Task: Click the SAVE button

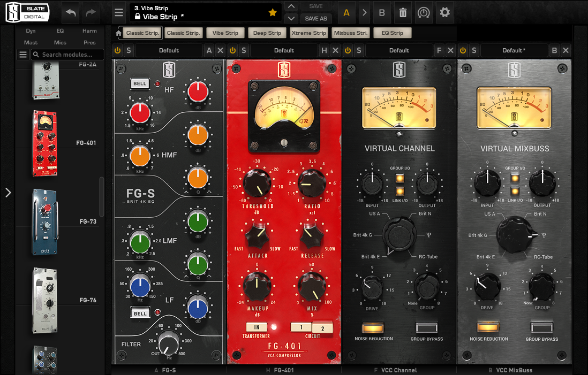Action: pyautogui.click(x=316, y=6)
